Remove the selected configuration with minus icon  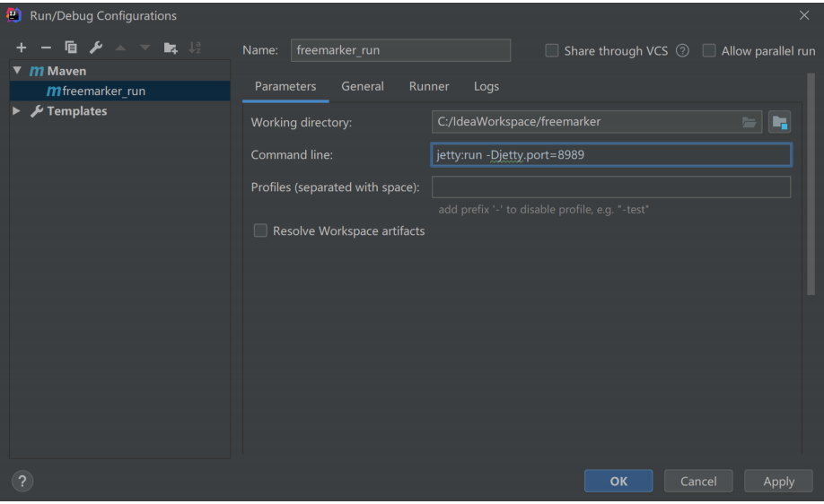(x=47, y=48)
